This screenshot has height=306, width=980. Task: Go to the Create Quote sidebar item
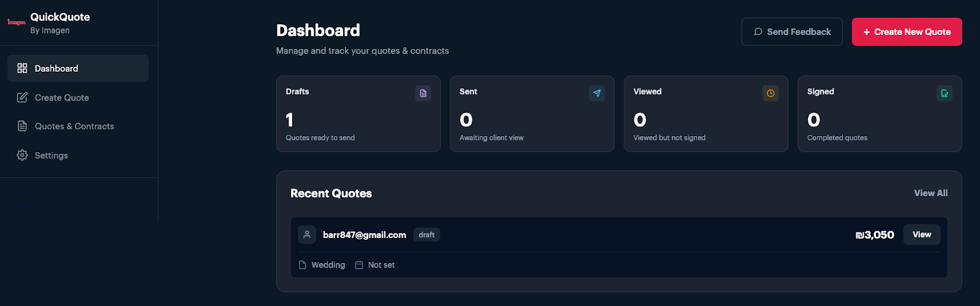coord(78,98)
